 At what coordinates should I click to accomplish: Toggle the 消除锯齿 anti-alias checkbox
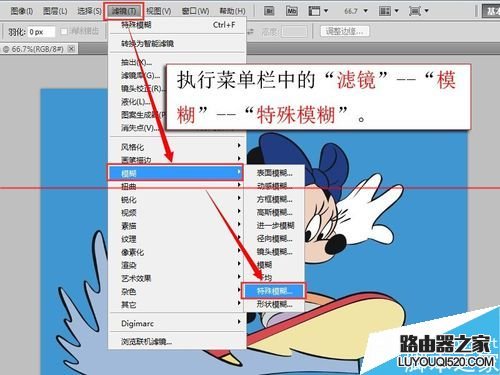click(x=64, y=31)
